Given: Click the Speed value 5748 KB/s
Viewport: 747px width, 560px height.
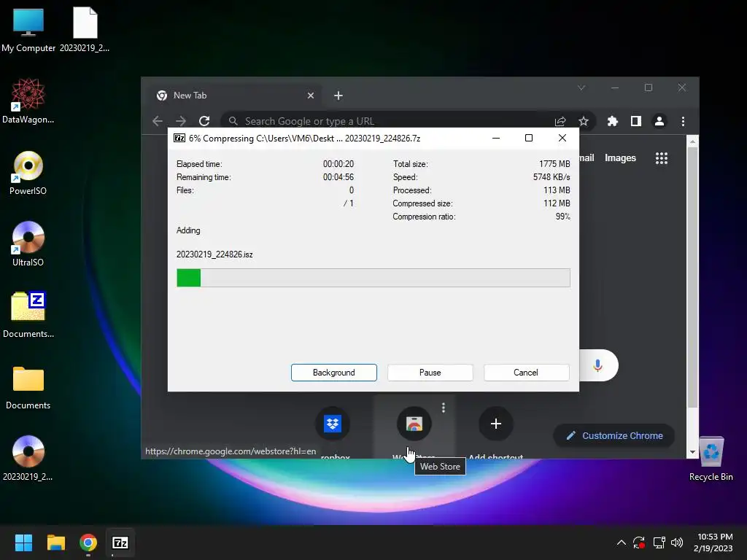Looking at the screenshot, I should (551, 177).
